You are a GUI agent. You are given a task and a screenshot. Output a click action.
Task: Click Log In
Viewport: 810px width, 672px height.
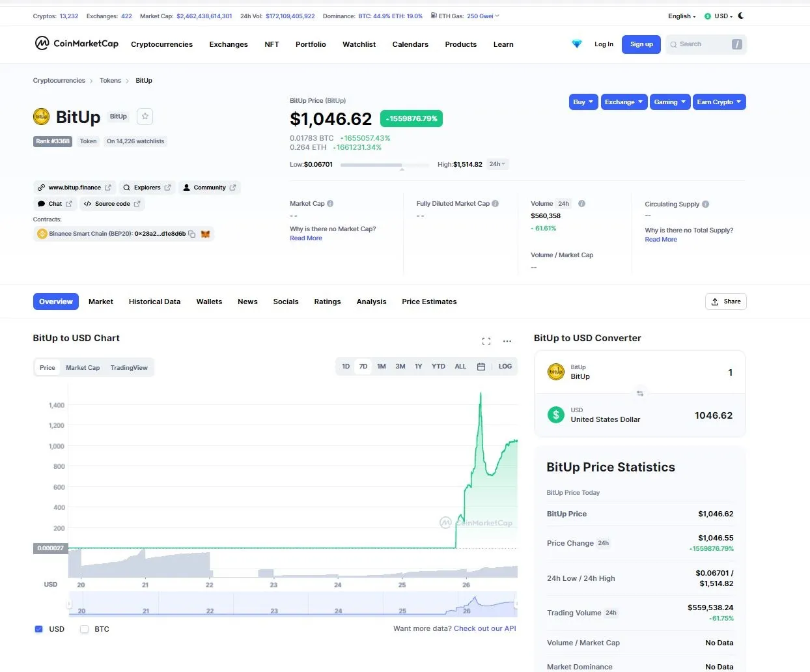[x=604, y=44]
